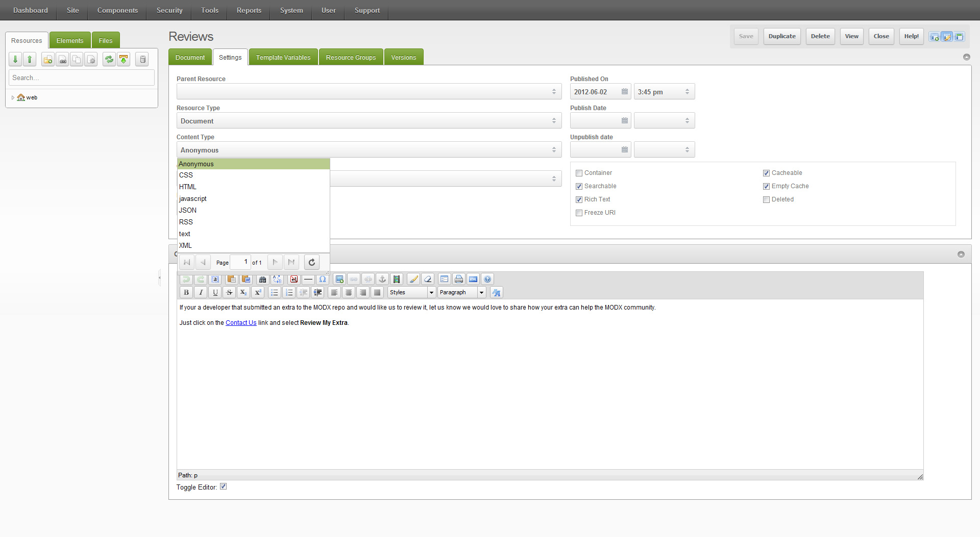Image resolution: width=980 pixels, height=537 pixels.
Task: Follow the Contact Us link
Action: (241, 323)
